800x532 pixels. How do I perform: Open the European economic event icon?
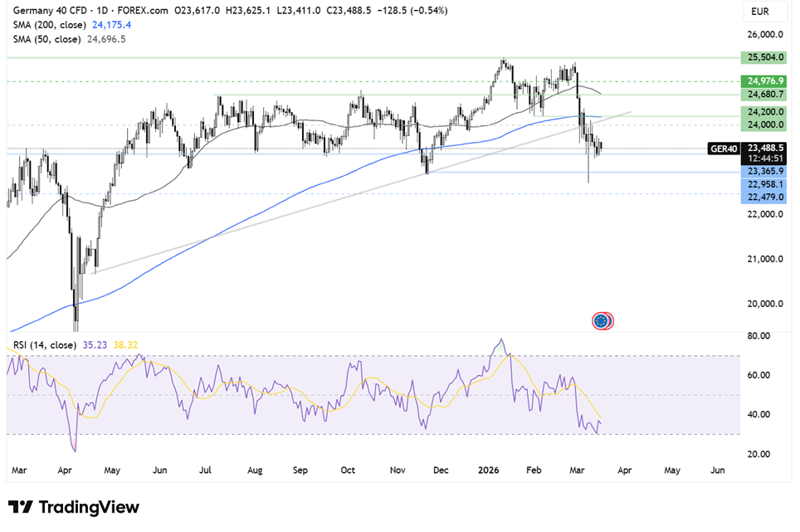coord(602,321)
